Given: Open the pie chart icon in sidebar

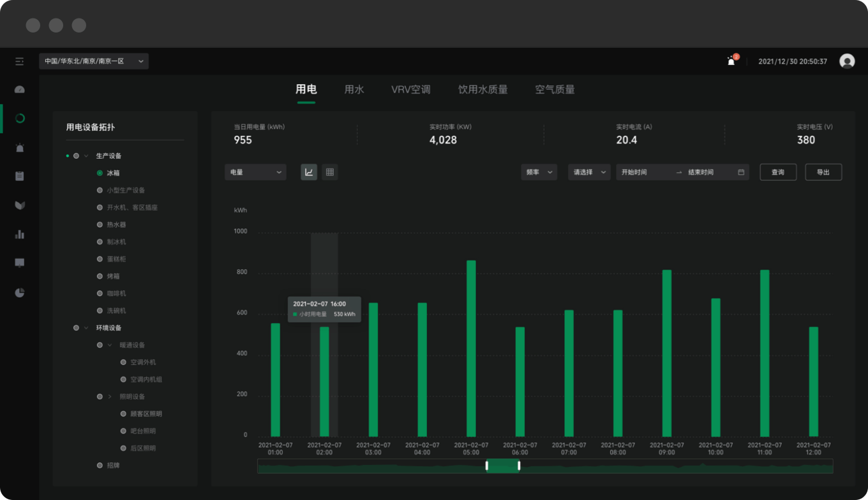Looking at the screenshot, I should 20,293.
